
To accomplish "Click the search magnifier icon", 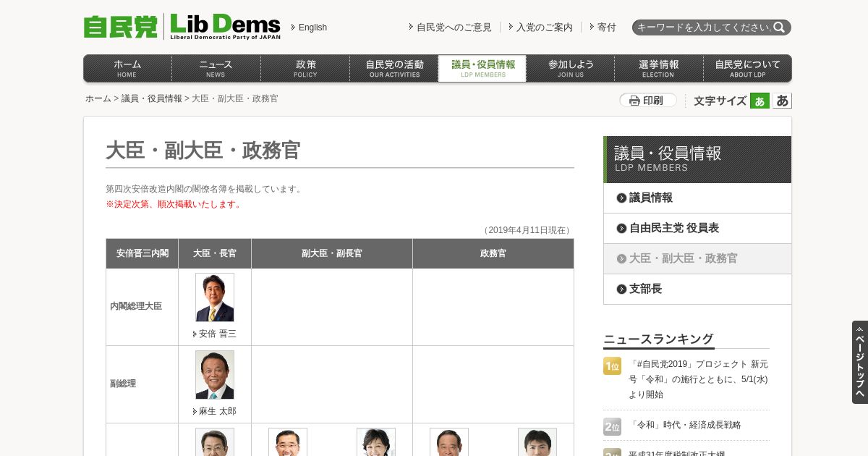I will tap(779, 28).
